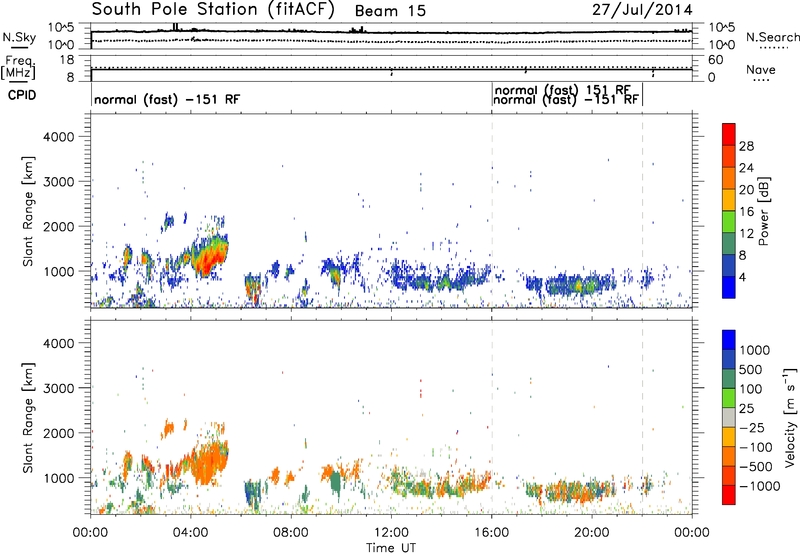Click the dashed vertical line at 16:00 in power panel
Screen dimensions: 800x554
492,211
